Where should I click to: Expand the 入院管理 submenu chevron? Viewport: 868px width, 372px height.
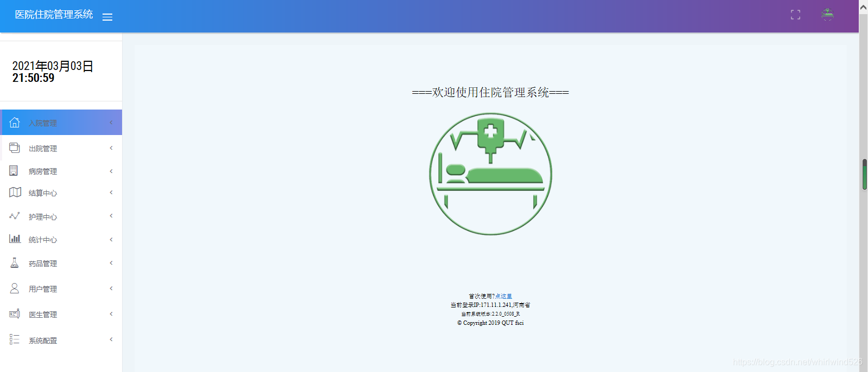coord(111,123)
